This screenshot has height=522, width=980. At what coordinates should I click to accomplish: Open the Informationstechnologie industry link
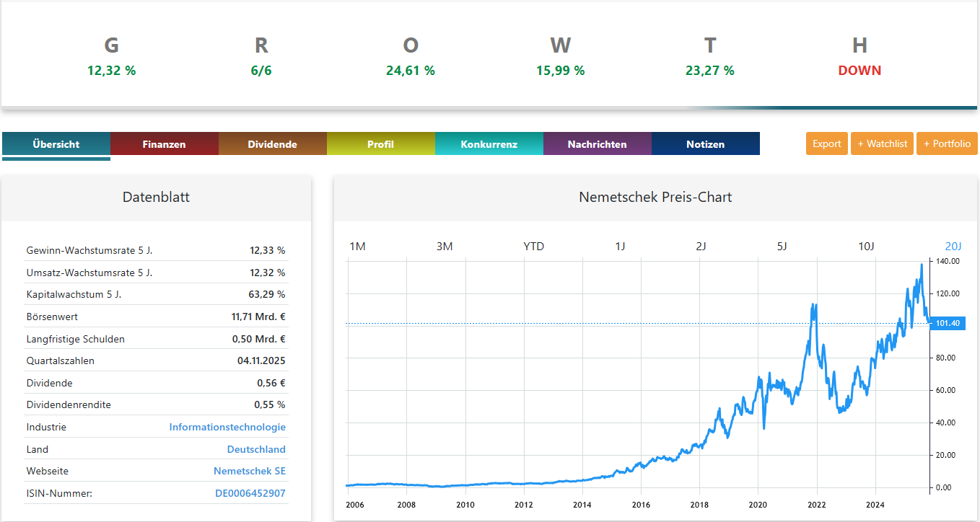[227, 427]
